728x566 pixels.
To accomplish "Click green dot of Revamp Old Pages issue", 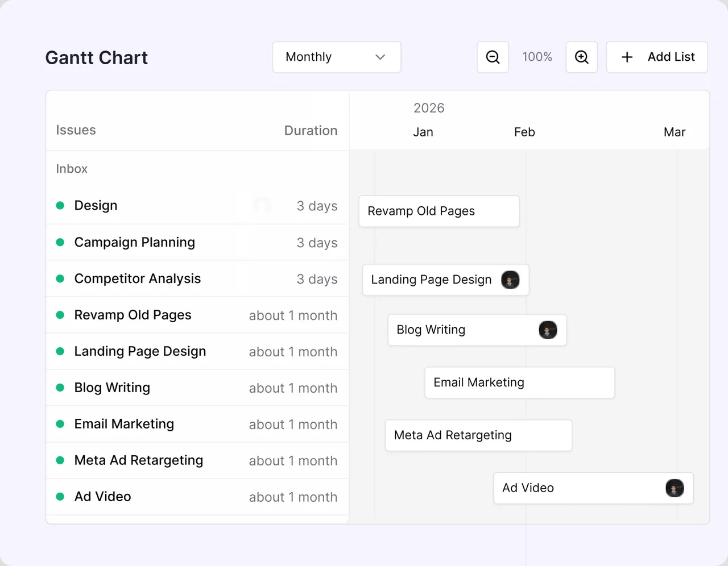I will click(x=60, y=315).
